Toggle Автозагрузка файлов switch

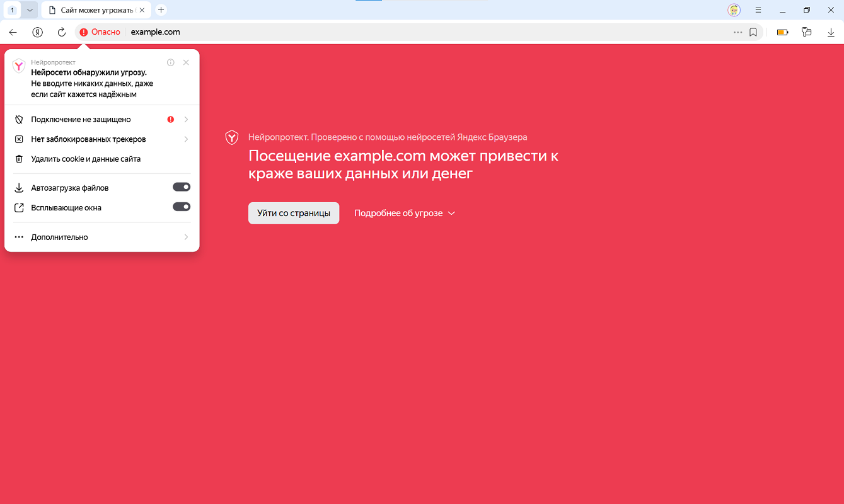tap(182, 187)
